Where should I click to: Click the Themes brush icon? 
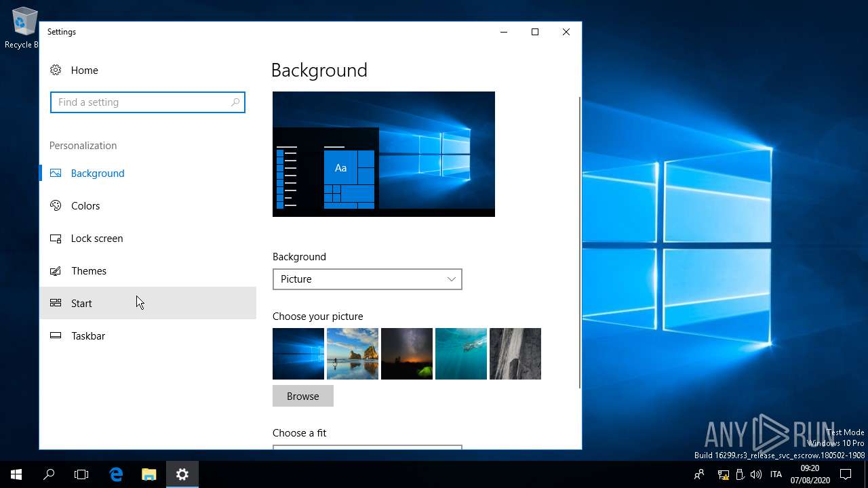click(x=56, y=270)
